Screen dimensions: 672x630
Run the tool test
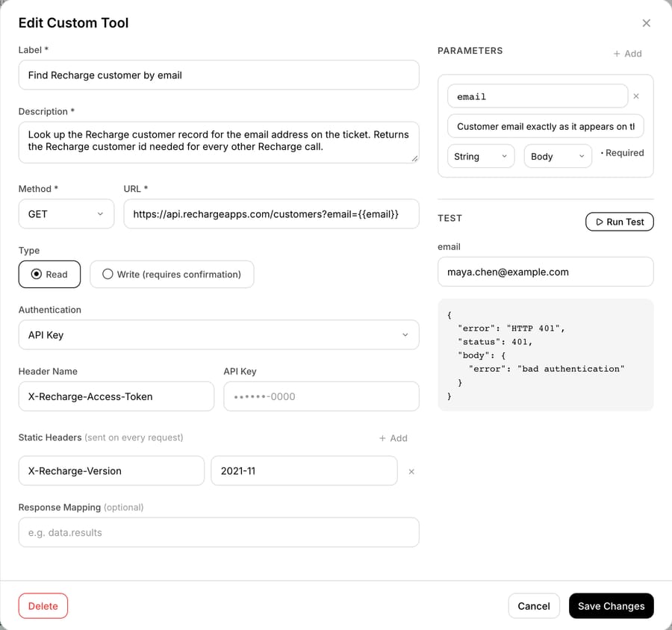point(619,222)
